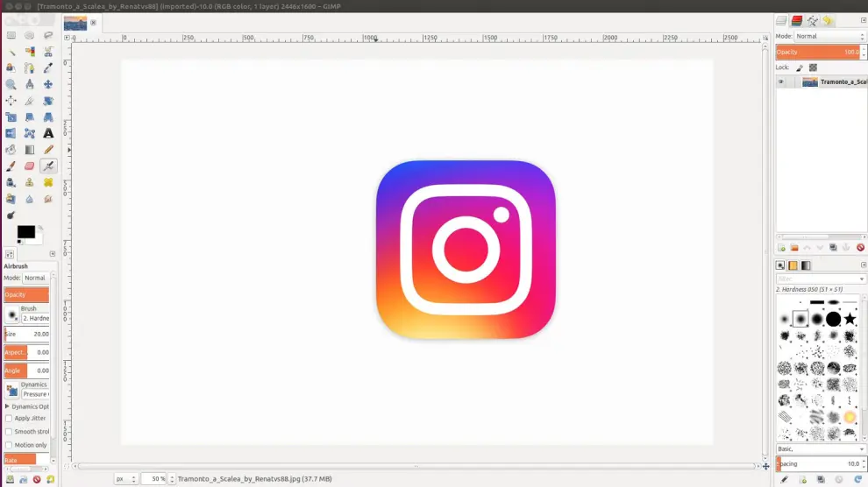
Task: Open the layer Mode dropdown showing Normal
Action: [x=829, y=36]
